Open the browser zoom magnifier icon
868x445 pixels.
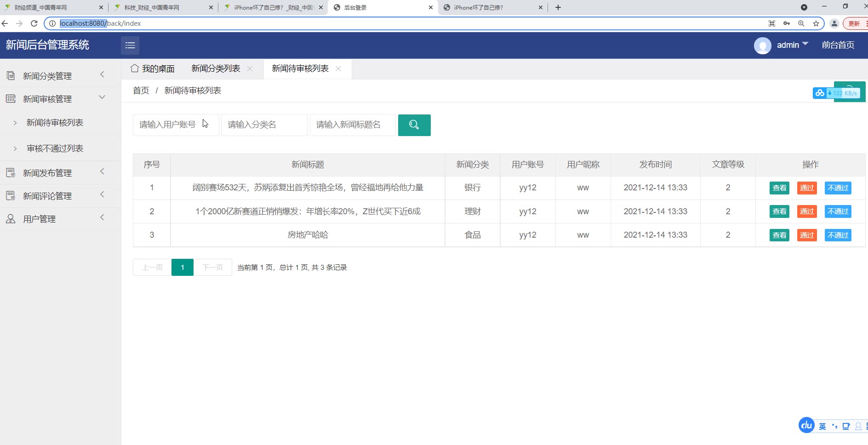(801, 23)
